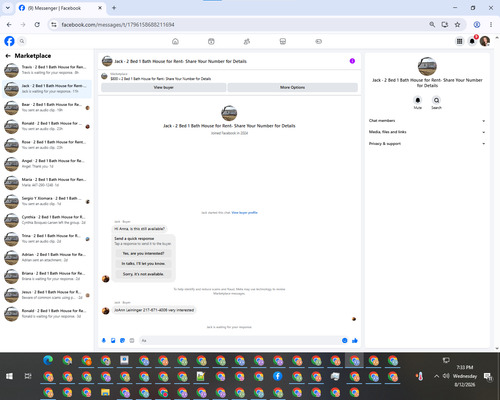
Task: Open Trina conversation in chat list
Action: point(47,239)
